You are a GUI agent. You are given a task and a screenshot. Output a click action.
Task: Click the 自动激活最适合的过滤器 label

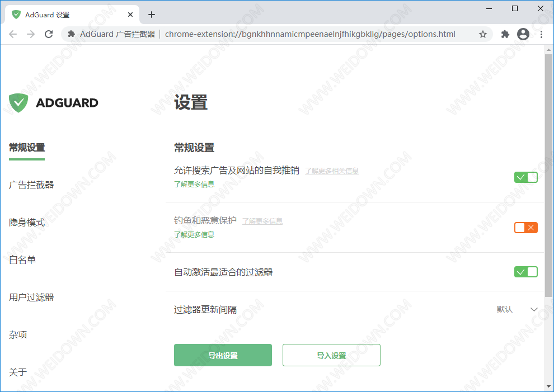coord(223,272)
